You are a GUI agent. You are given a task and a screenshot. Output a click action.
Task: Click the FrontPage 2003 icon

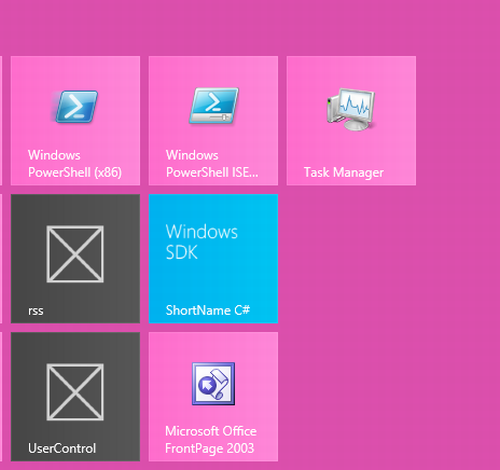[x=213, y=384]
